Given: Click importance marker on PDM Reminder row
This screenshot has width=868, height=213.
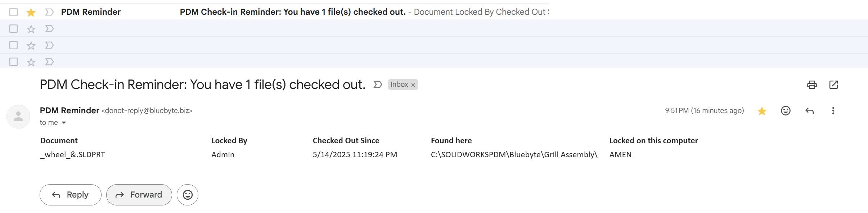Looking at the screenshot, I should coord(49,12).
